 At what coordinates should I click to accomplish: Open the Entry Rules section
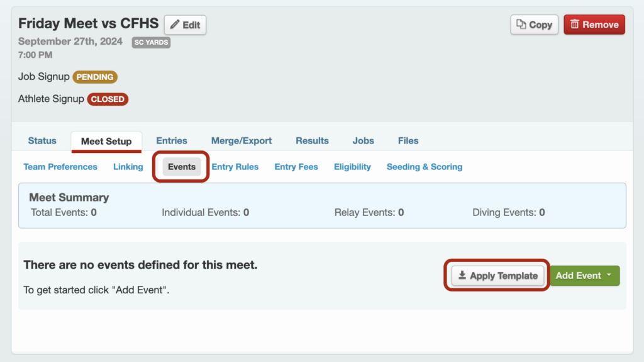click(x=235, y=167)
